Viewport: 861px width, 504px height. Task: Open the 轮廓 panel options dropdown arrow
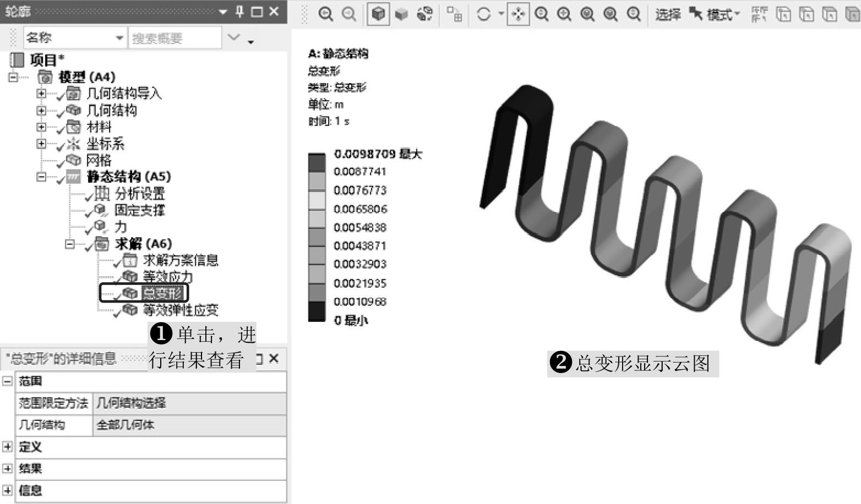[222, 12]
